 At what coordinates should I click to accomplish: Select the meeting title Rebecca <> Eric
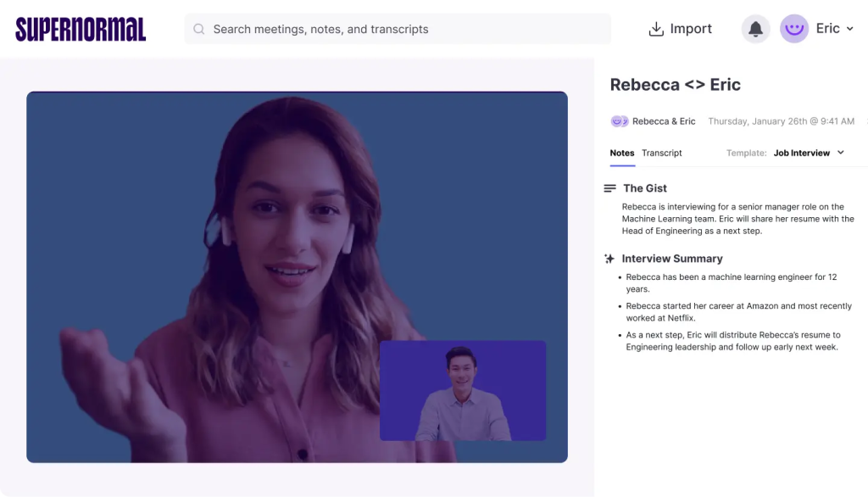tap(675, 85)
